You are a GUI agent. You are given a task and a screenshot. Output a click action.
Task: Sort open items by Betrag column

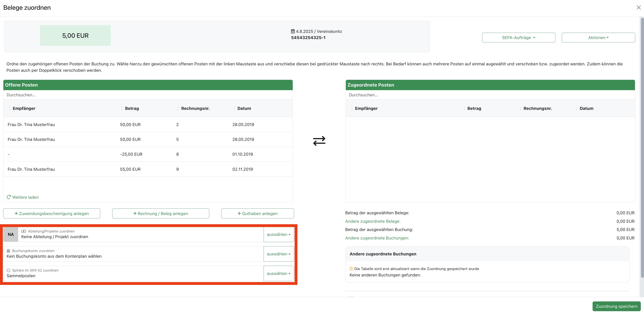132,108
